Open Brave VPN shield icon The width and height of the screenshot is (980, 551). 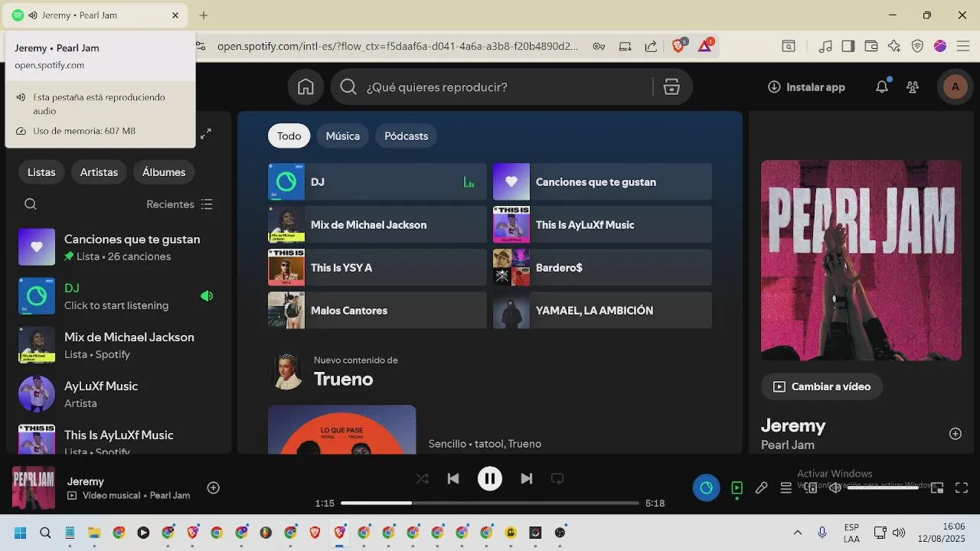click(917, 46)
